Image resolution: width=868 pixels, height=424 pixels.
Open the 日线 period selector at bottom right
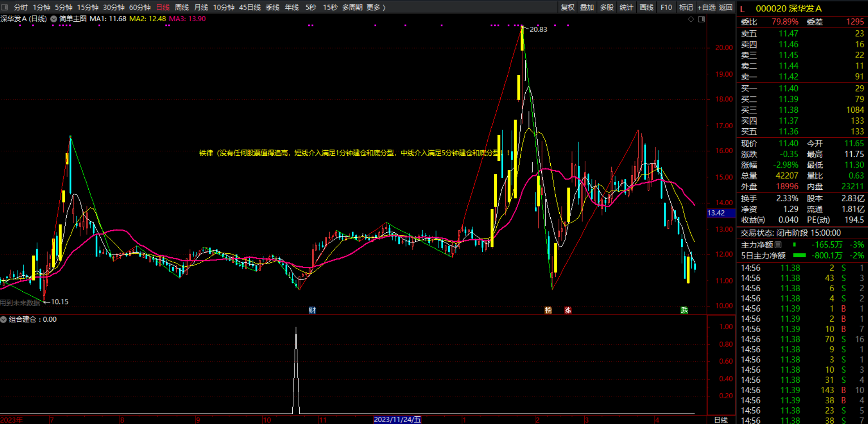click(721, 420)
